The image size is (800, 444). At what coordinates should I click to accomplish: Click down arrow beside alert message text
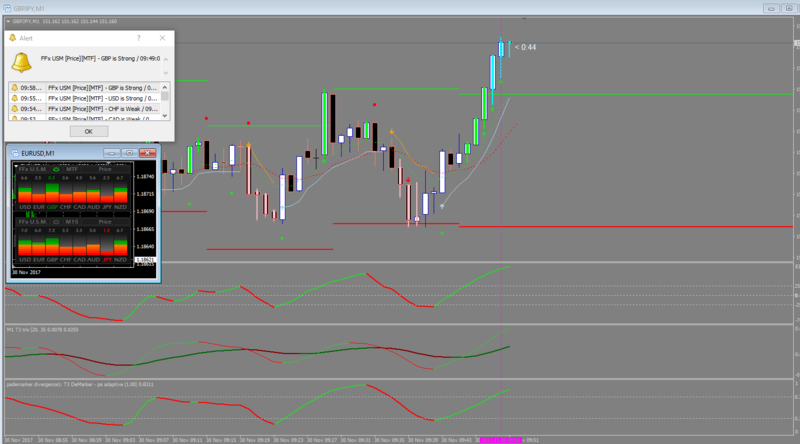point(166,72)
